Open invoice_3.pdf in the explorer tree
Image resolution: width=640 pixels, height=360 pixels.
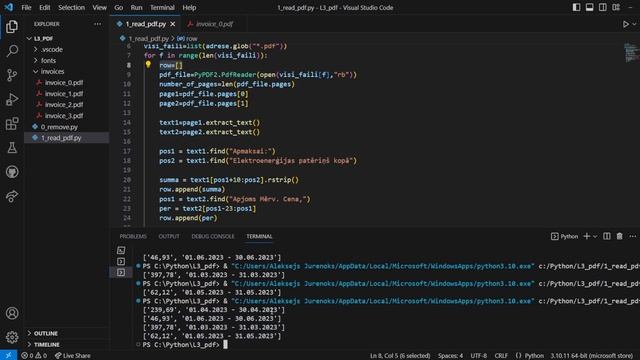67,116
